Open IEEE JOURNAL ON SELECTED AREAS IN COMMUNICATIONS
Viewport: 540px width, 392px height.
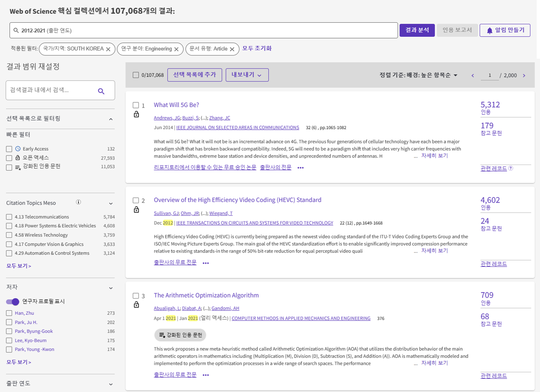pos(238,127)
